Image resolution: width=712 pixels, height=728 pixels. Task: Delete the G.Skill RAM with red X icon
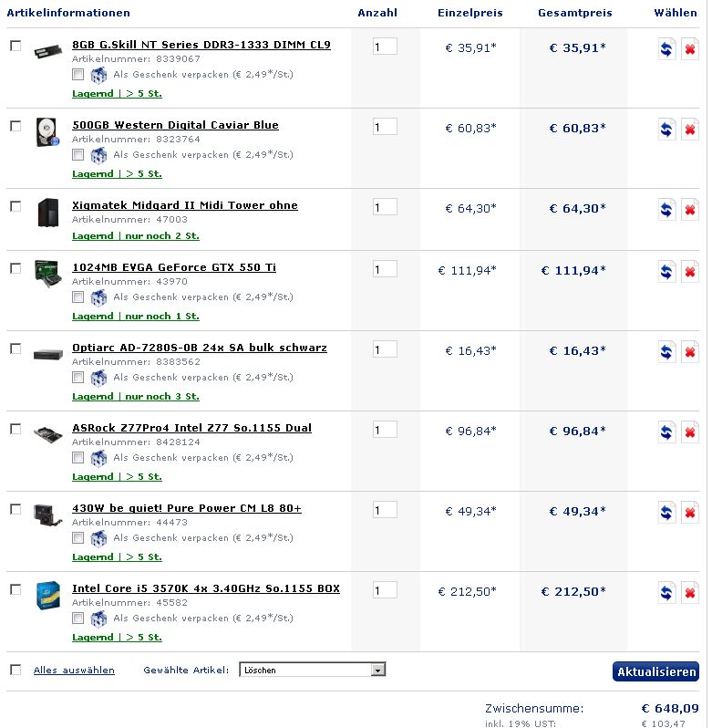[690, 48]
